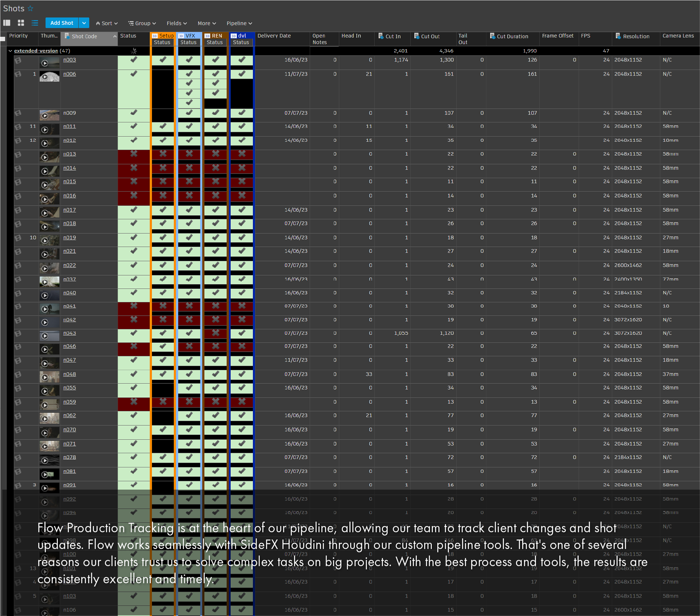Click the Setup pipeline step expand arrows
This screenshot has width=700, height=616.
[155, 36]
